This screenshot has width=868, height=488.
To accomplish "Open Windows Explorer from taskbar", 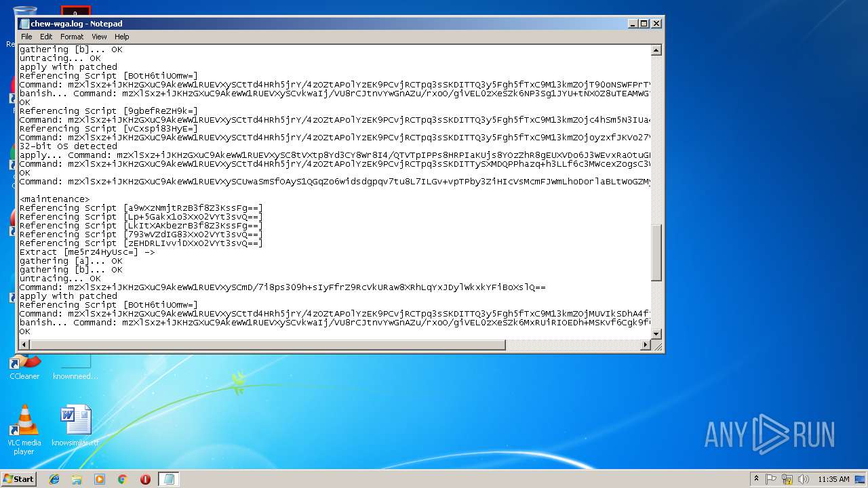I will pos(77,479).
